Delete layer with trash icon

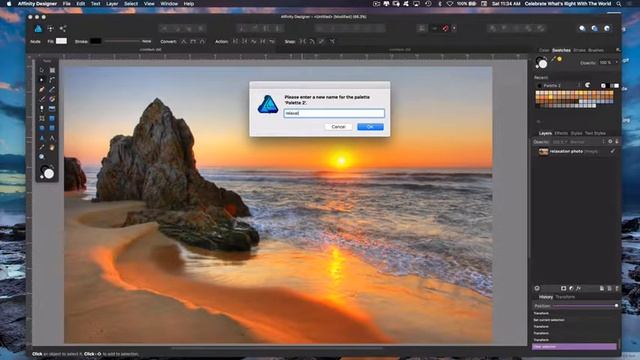(x=617, y=289)
